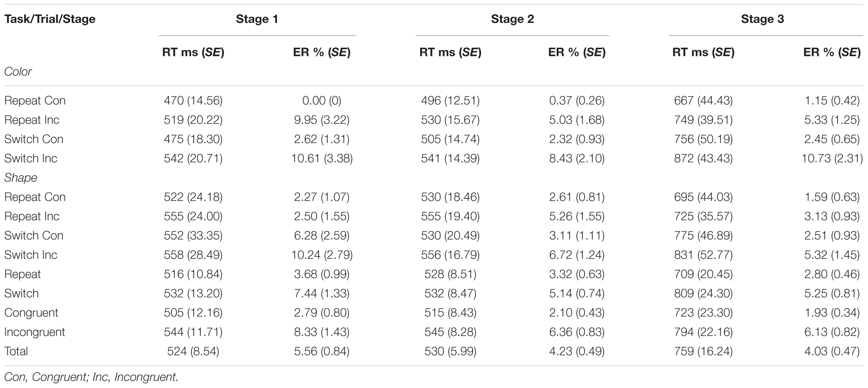Select the Congruent summary row label

[31, 313]
